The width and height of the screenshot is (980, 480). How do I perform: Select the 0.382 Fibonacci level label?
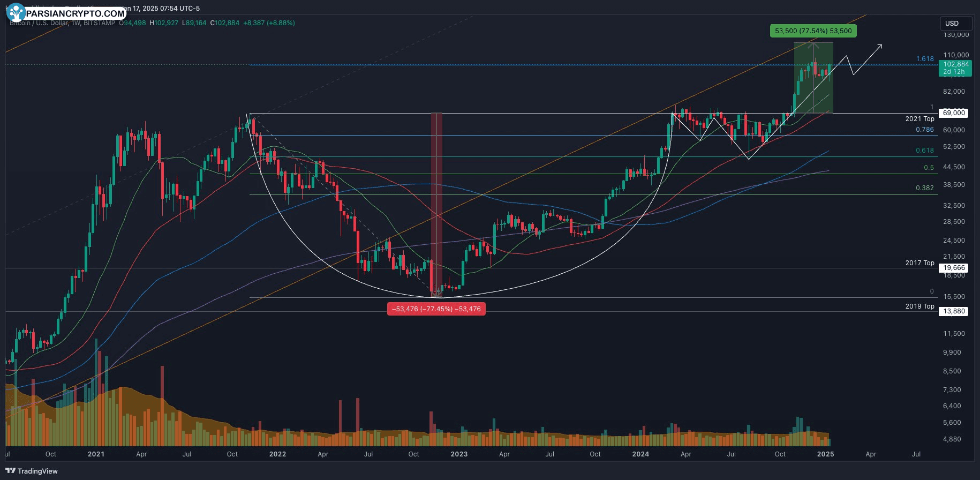pos(925,188)
